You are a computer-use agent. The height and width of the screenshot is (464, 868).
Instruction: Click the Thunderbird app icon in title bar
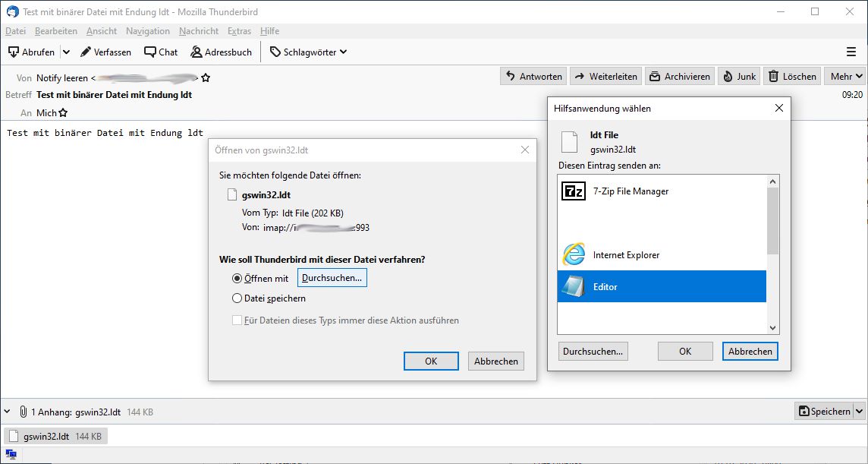(x=12, y=11)
